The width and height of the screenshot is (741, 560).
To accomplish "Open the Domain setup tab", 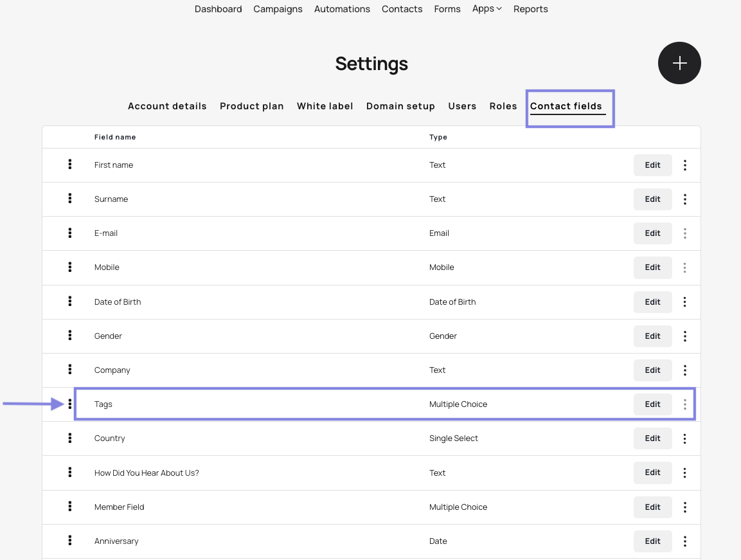I will 400,106.
